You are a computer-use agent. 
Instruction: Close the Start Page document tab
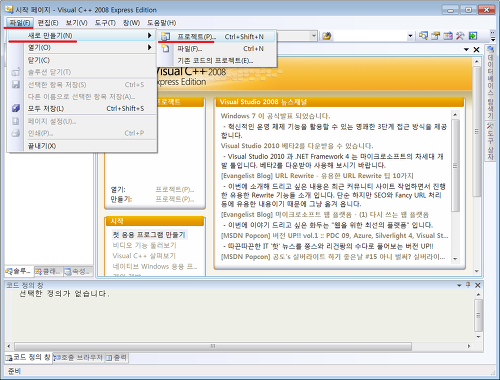(x=476, y=50)
